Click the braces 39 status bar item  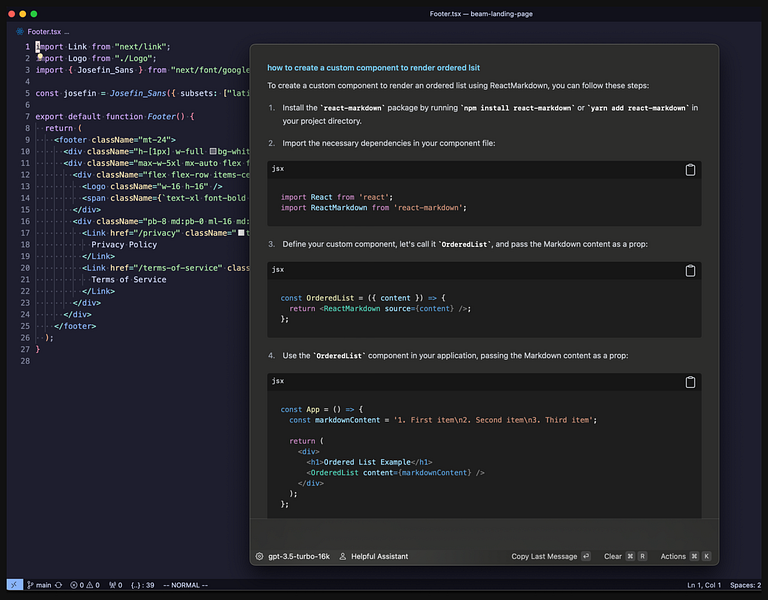[143, 585]
